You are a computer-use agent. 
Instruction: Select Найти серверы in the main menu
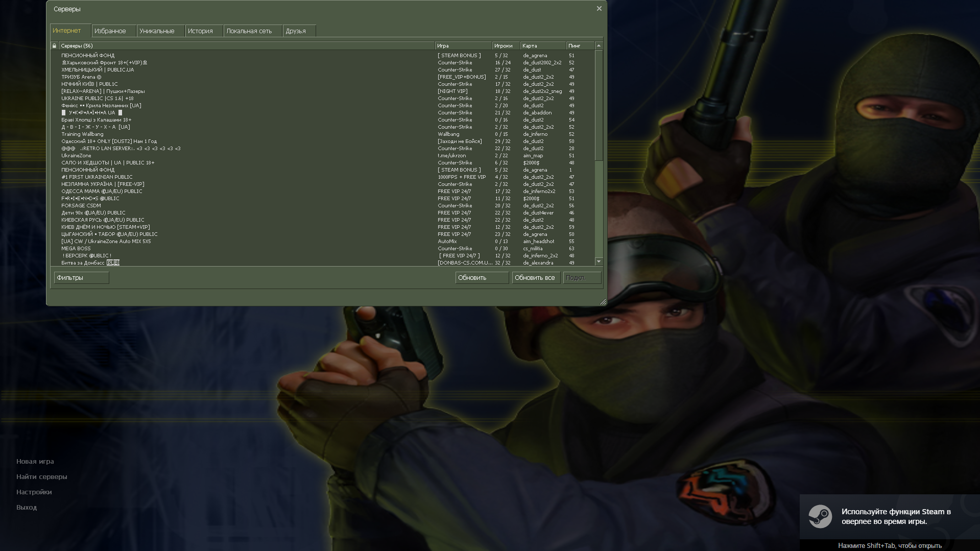tap(41, 476)
